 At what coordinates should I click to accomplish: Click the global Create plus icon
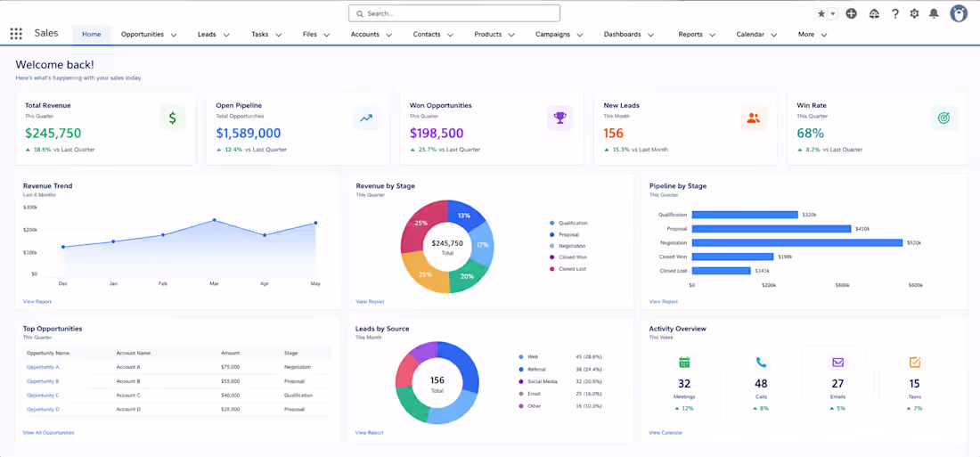(851, 13)
